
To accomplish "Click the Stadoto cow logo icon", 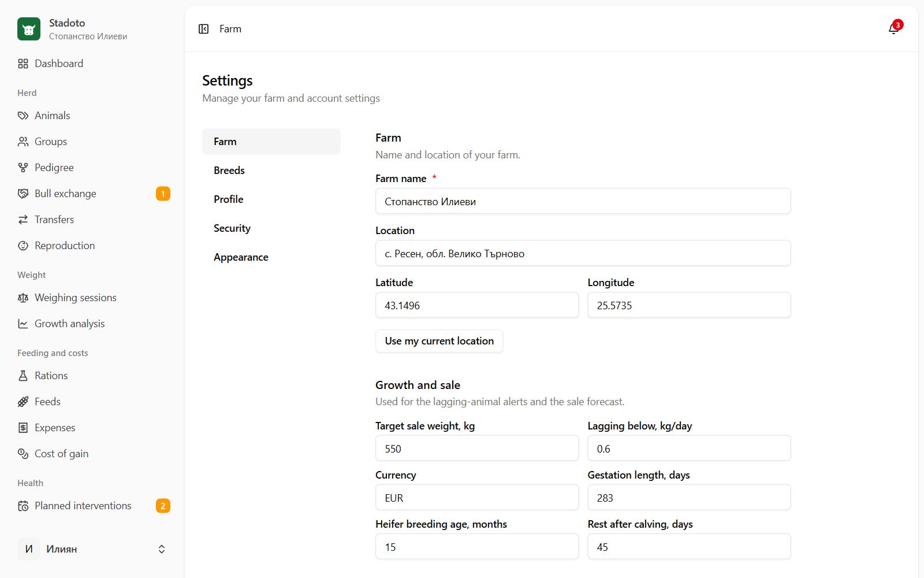I will [x=29, y=29].
